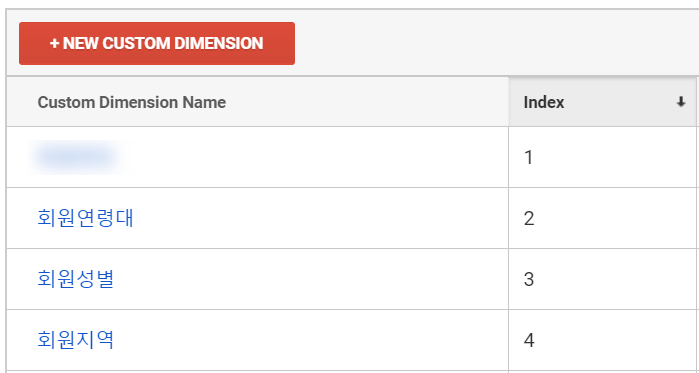
Task: Select the Index cell showing 2
Action: [x=602, y=218]
